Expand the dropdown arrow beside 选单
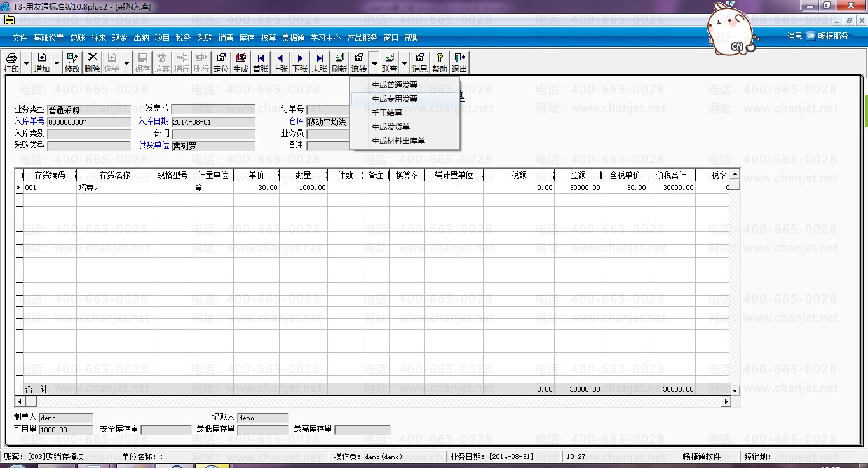Image resolution: width=868 pixels, height=468 pixels. (x=126, y=63)
